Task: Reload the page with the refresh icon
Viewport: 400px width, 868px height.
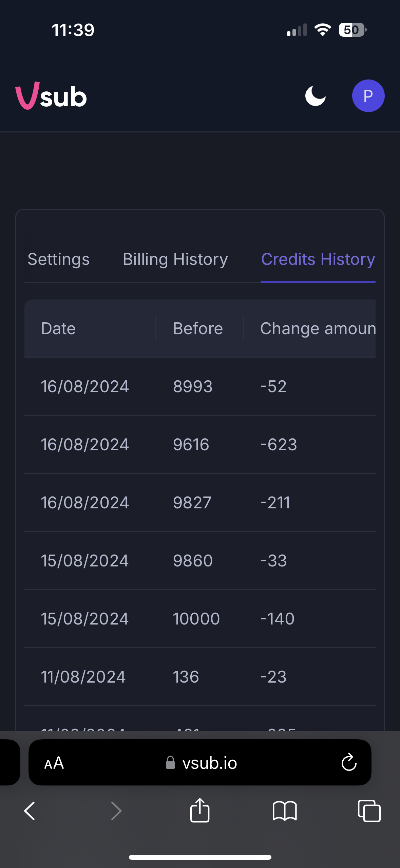Action: pos(349,763)
